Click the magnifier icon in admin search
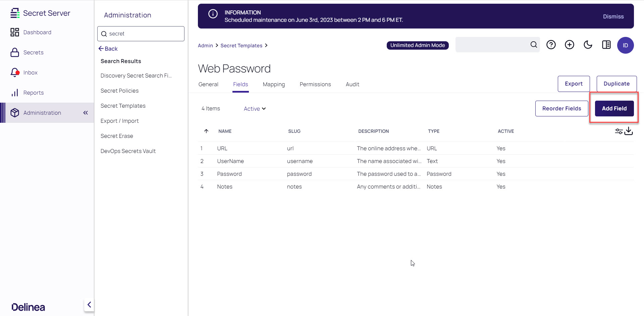 click(x=104, y=34)
